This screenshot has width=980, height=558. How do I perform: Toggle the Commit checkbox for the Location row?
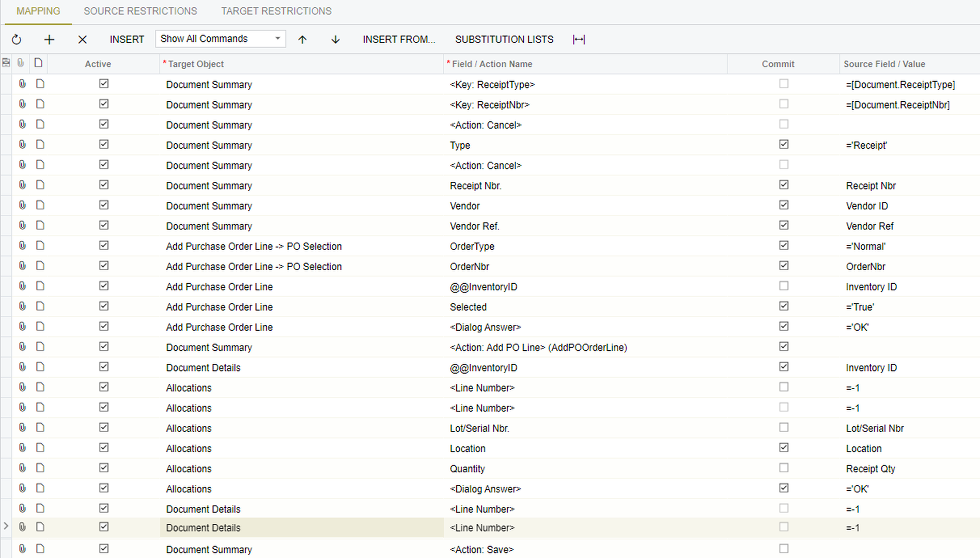pos(784,447)
